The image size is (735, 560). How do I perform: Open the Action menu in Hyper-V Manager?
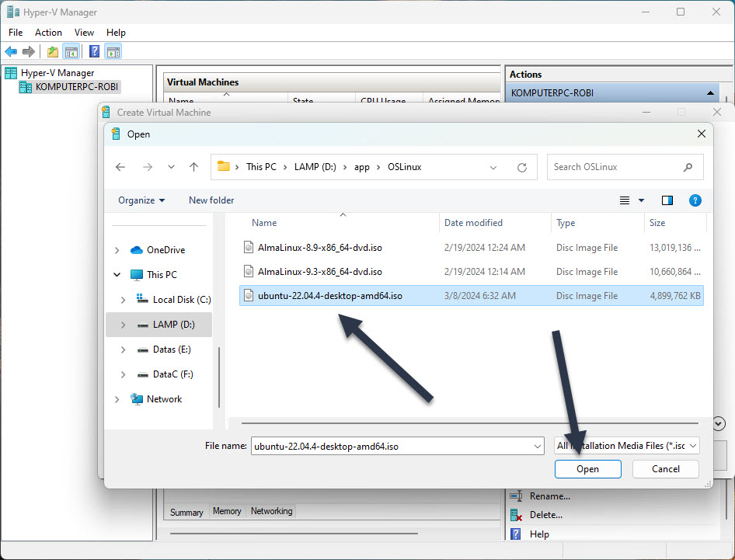coord(48,32)
